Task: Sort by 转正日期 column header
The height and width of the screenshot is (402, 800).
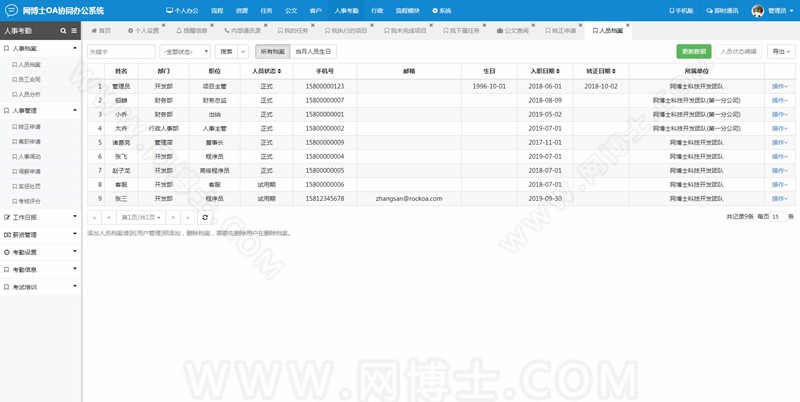Action: coord(601,71)
